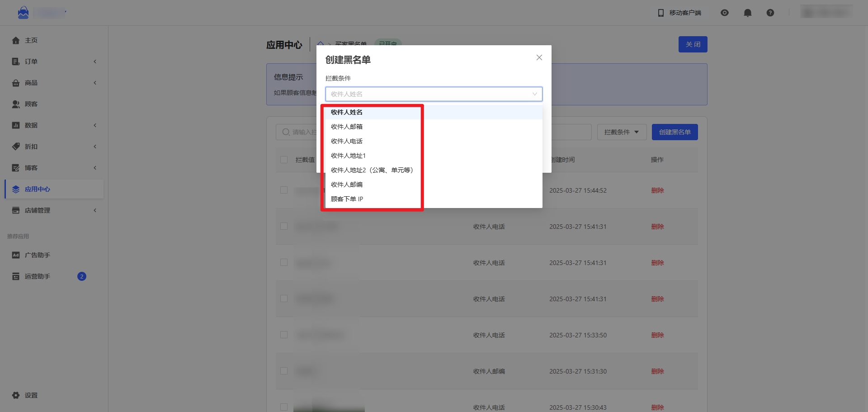
Task: Click the breadcrumb home icon
Action: click(321, 44)
